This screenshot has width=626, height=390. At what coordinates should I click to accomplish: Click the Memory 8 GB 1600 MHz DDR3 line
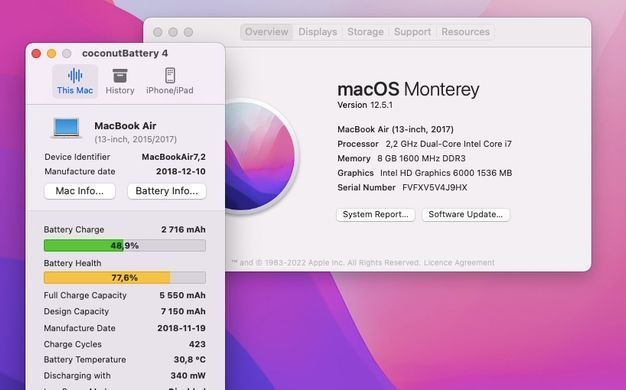[401, 158]
